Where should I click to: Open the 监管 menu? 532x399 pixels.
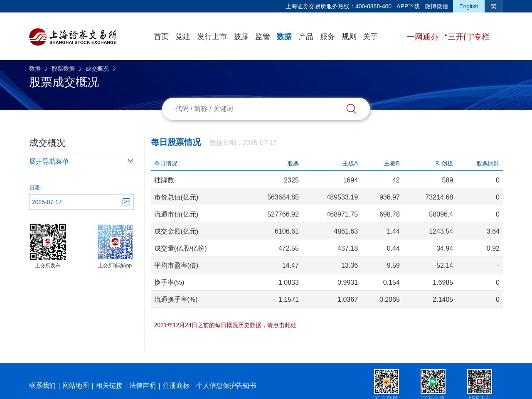(263, 37)
